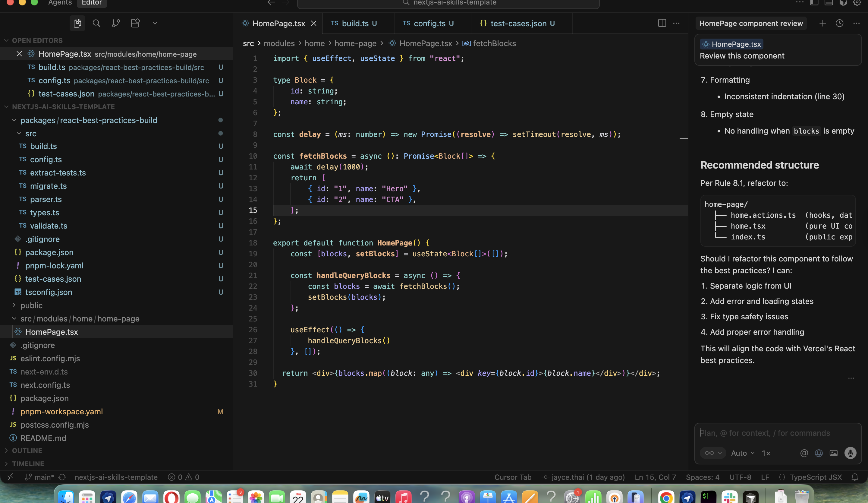
Task: Switch to Editor mode
Action: [x=92, y=3]
